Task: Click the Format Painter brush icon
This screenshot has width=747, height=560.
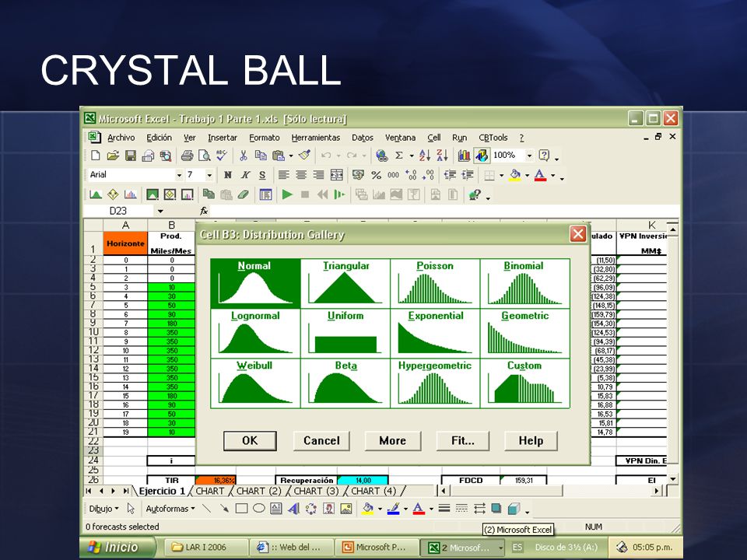Action: pos(304,156)
